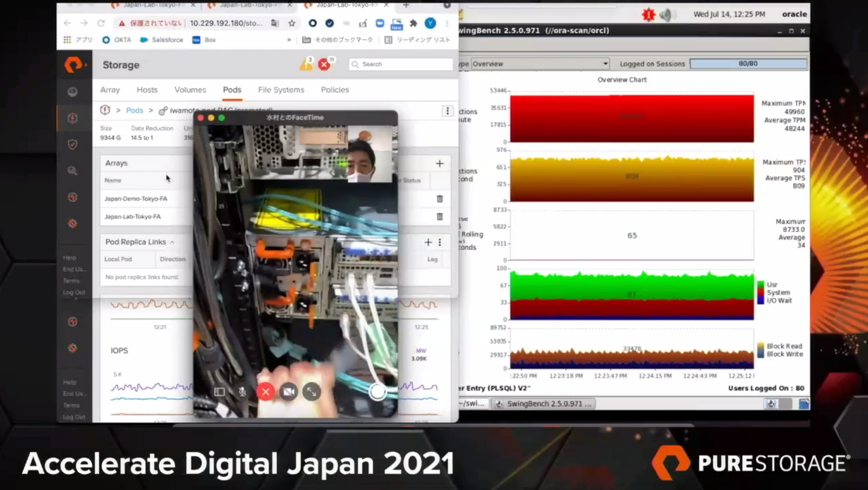Image resolution: width=868 pixels, height=490 pixels.
Task: Switch to the Volumes tab
Action: click(190, 90)
